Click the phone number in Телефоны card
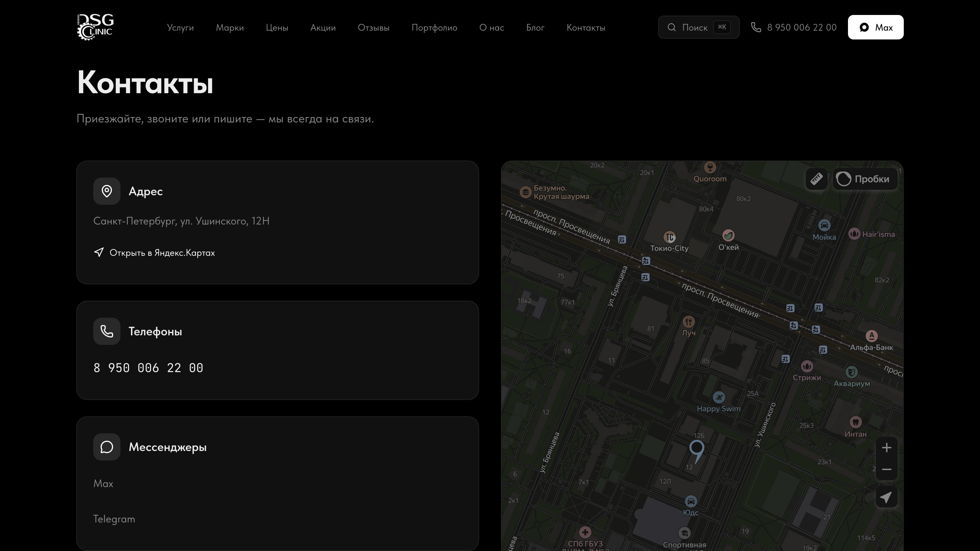 click(148, 368)
